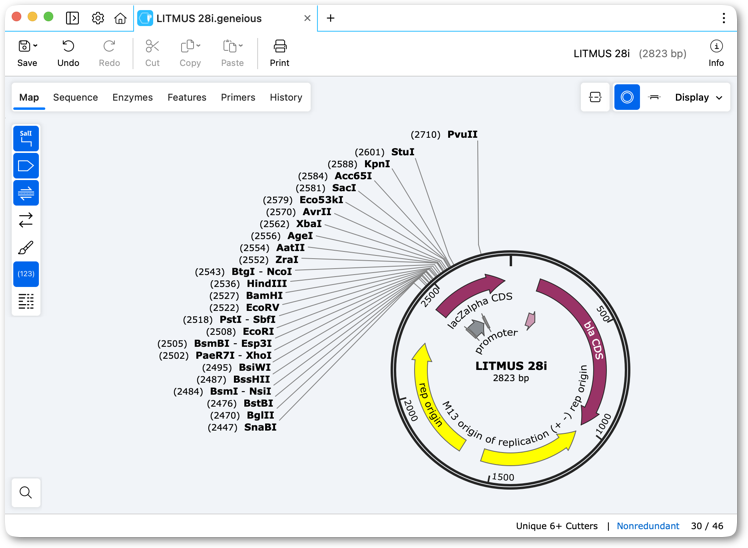
Task: Select the KpnI enzyme label
Action: 377,164
